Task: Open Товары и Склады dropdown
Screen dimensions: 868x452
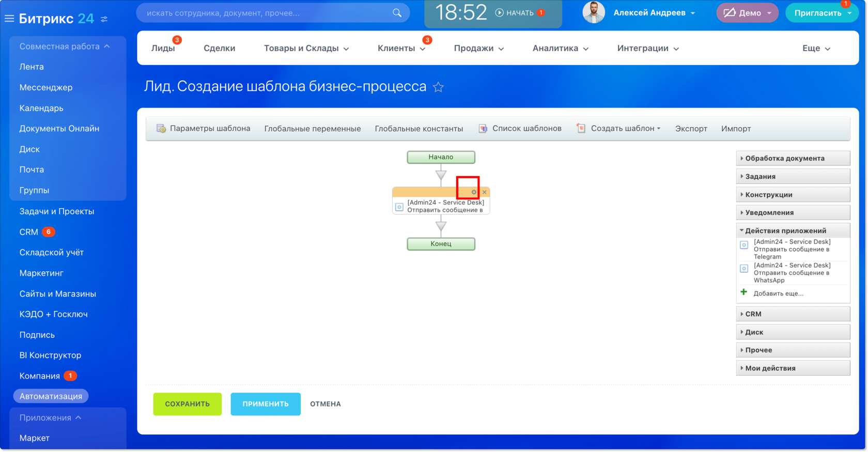Action: point(306,49)
